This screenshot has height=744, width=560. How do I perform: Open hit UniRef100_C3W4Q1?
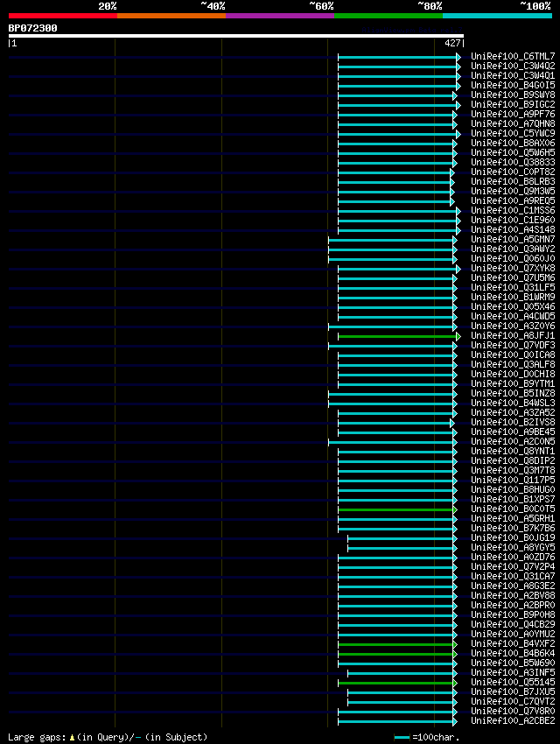tap(513, 75)
